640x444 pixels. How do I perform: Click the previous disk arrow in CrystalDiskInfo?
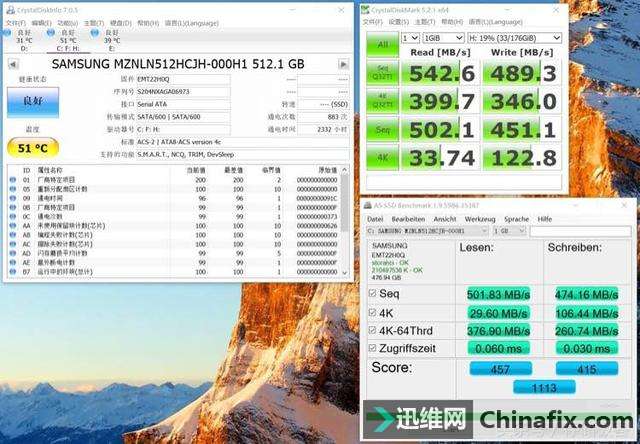[11, 62]
